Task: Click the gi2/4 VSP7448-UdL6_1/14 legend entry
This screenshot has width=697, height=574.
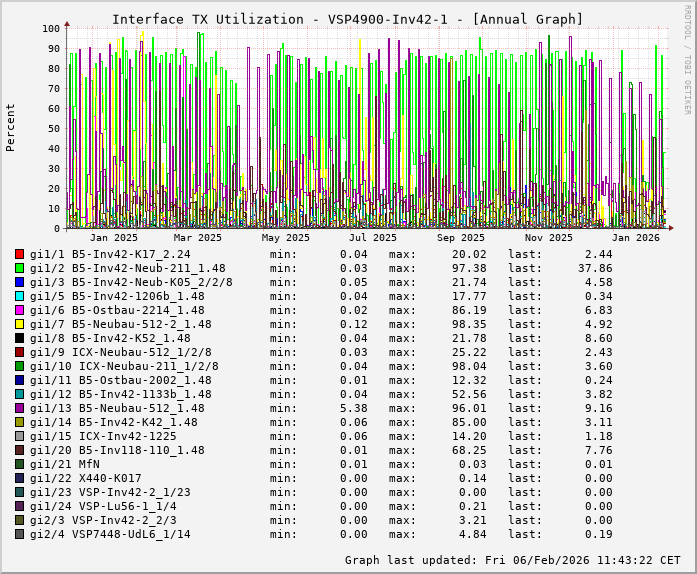Action: tap(110, 534)
